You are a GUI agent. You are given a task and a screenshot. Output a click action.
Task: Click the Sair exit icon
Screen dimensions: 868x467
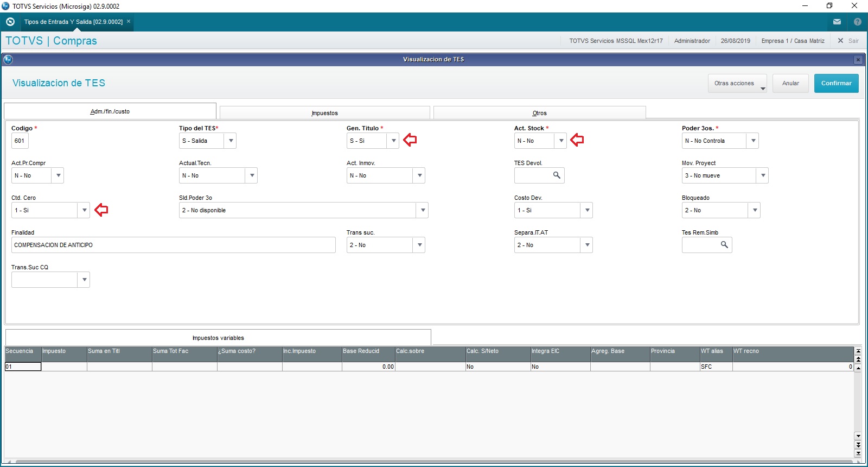click(x=840, y=41)
